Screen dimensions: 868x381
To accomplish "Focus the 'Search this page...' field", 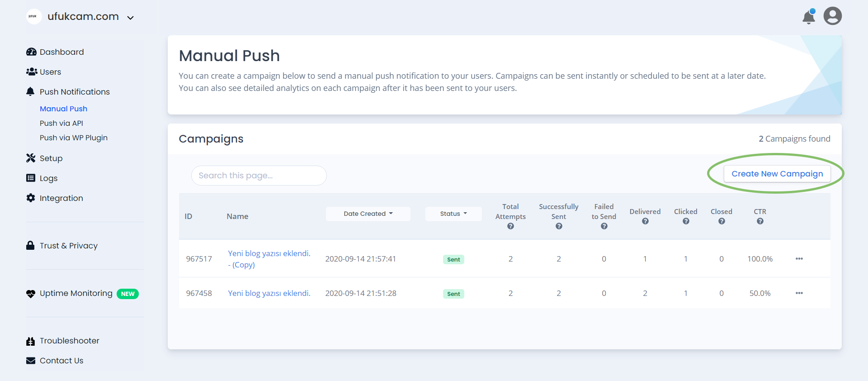I will pos(259,176).
